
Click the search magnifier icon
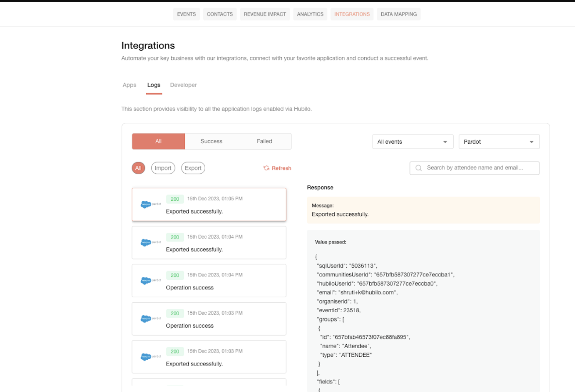[418, 168]
